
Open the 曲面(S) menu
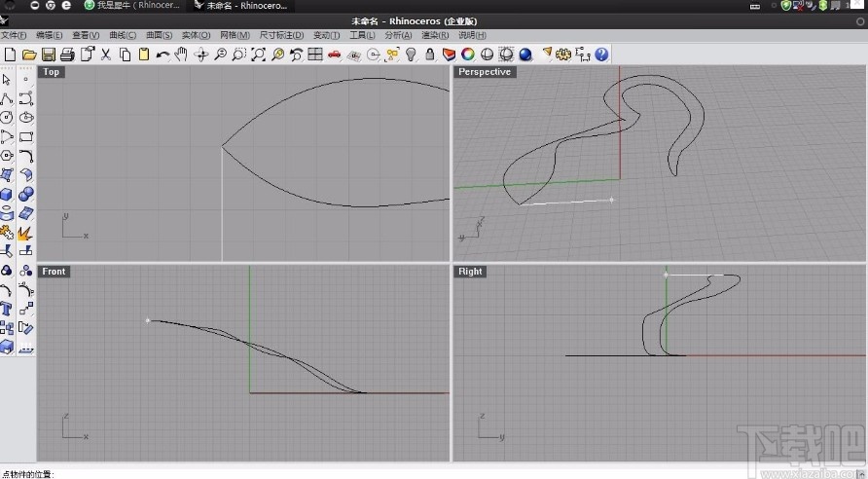pyautogui.click(x=159, y=35)
